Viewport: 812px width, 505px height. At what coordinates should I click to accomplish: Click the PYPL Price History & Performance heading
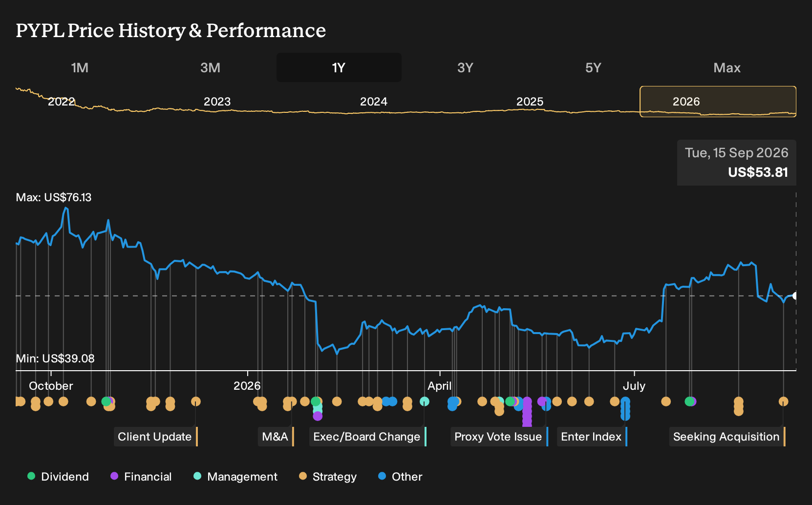point(171,30)
